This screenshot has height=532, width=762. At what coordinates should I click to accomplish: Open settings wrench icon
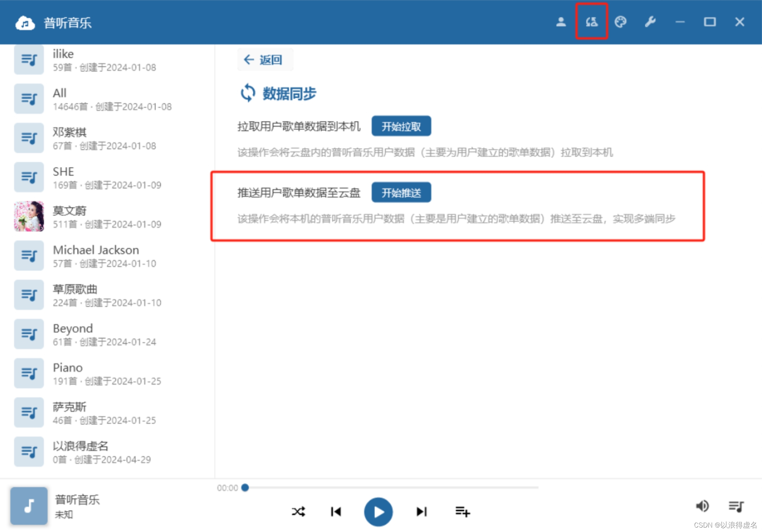pos(650,22)
